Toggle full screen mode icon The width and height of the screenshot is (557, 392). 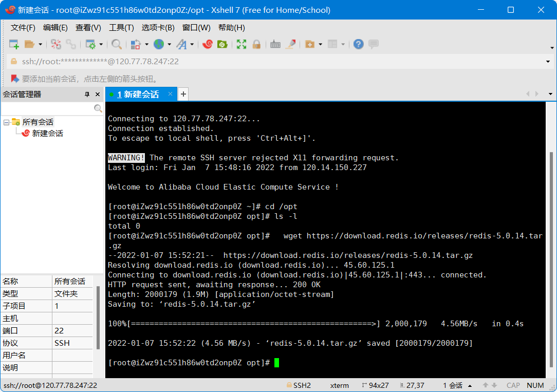240,44
